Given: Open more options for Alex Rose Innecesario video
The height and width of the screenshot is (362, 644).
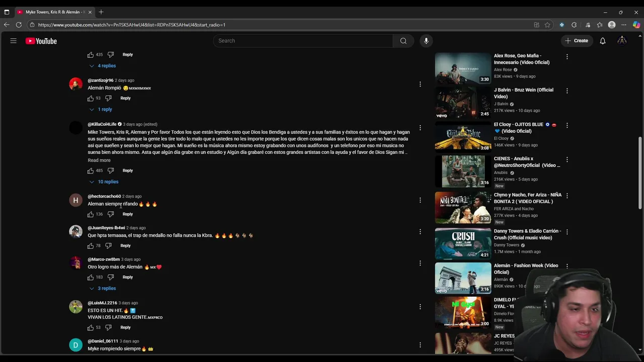Looking at the screenshot, I should 567,57.
